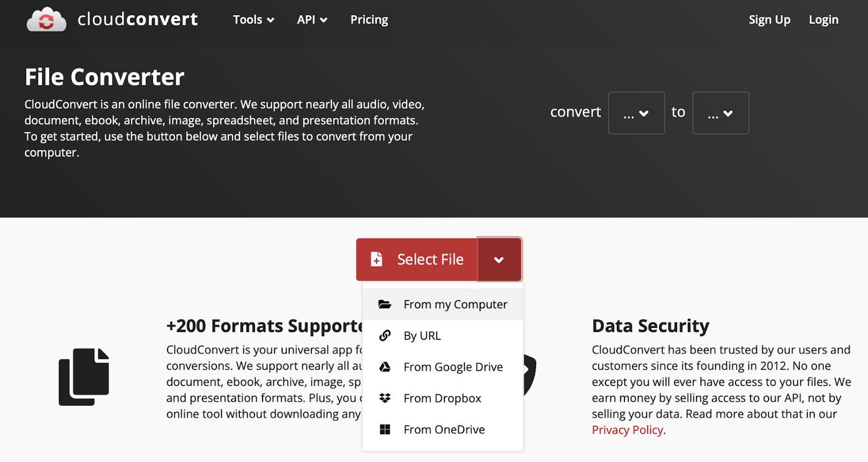Choose From OneDrive option
This screenshot has width=868, height=462.
(443, 429)
